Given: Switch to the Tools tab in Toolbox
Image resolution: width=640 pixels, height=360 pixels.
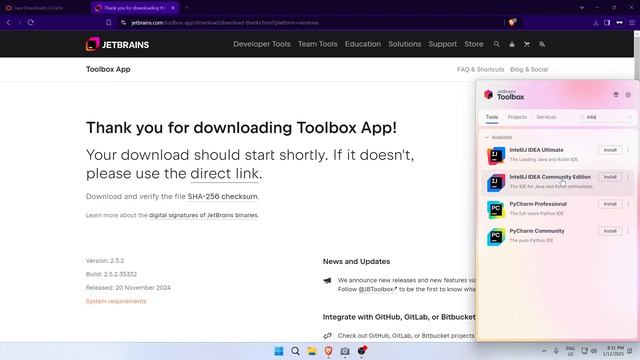Looking at the screenshot, I should click(492, 117).
